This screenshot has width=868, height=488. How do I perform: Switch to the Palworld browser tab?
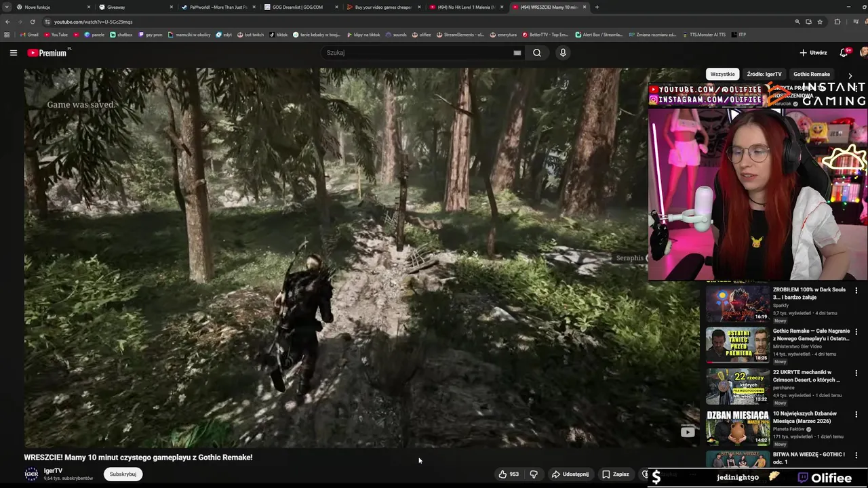217,7
